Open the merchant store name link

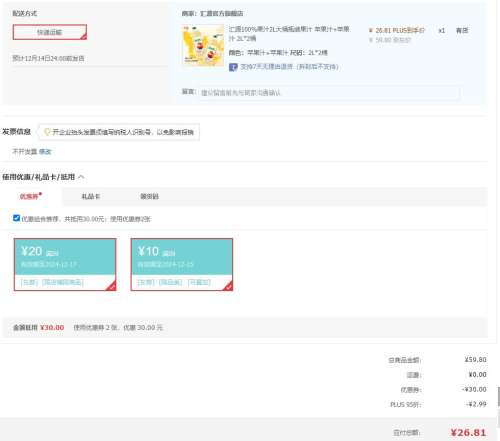pos(221,14)
